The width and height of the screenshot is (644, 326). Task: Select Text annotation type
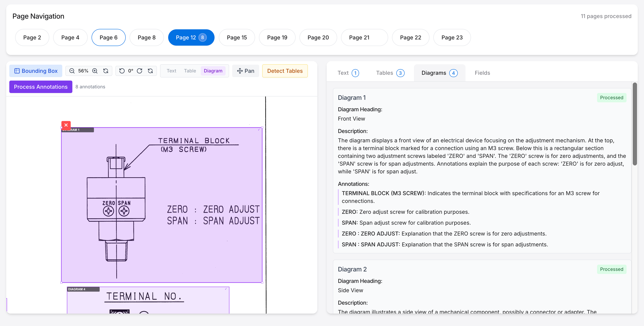point(171,71)
